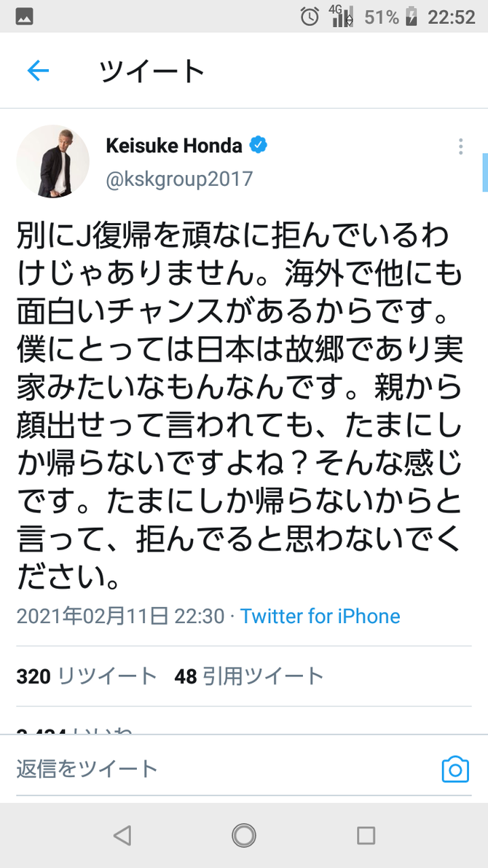Tap the ツイート header title
Viewport: 488px width, 868px height.
point(152,71)
